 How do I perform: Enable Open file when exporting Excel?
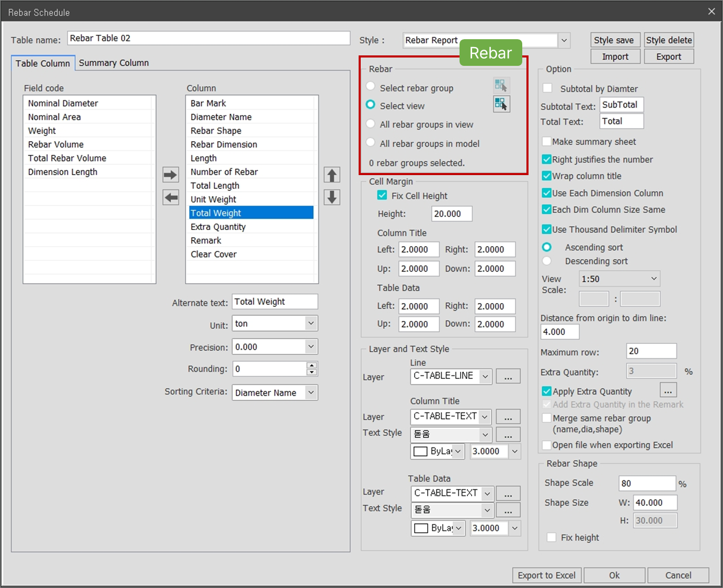click(x=547, y=445)
